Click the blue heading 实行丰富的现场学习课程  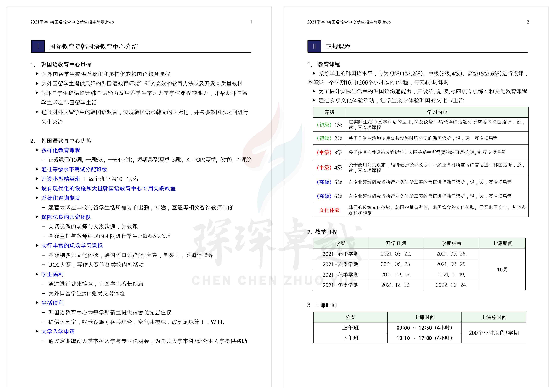pyautogui.click(x=72, y=245)
